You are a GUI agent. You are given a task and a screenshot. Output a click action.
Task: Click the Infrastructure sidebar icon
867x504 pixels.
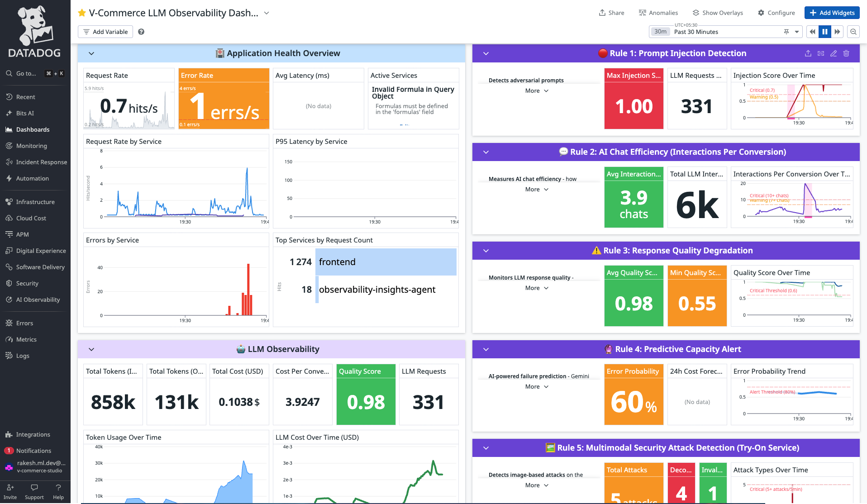9,202
